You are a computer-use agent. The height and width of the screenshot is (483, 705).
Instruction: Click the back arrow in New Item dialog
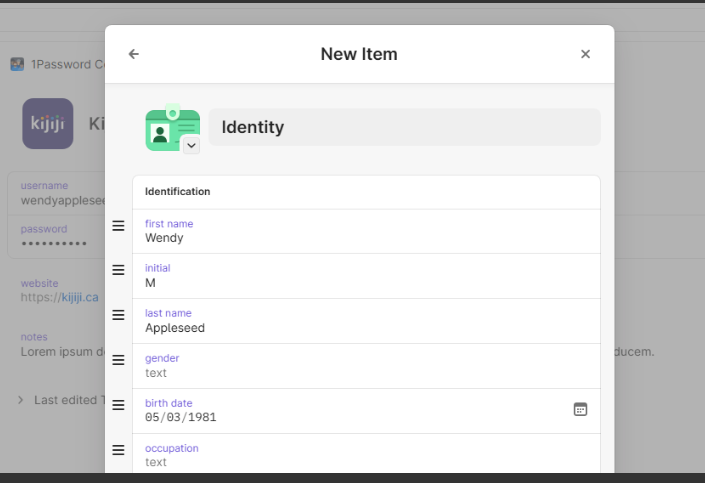(134, 54)
